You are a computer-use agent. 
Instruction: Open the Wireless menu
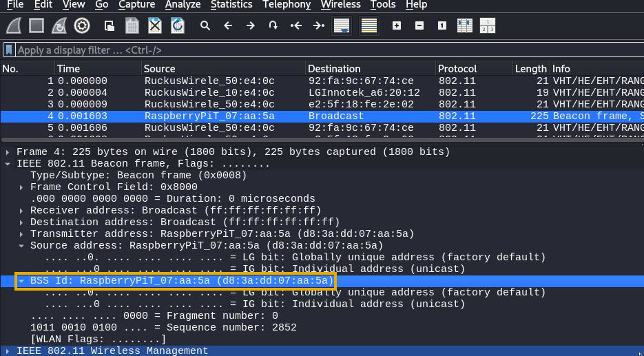tap(340, 5)
